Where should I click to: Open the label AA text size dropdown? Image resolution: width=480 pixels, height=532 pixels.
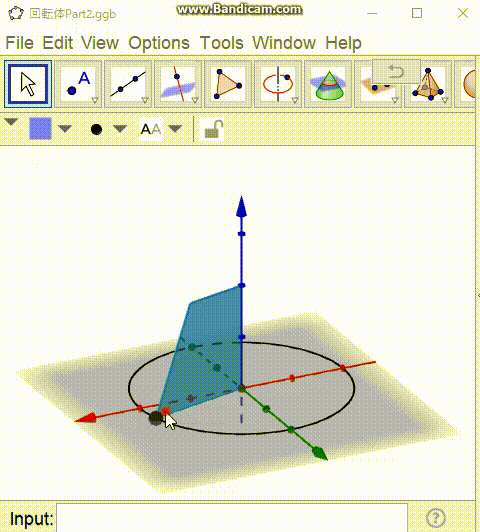[x=175, y=129]
